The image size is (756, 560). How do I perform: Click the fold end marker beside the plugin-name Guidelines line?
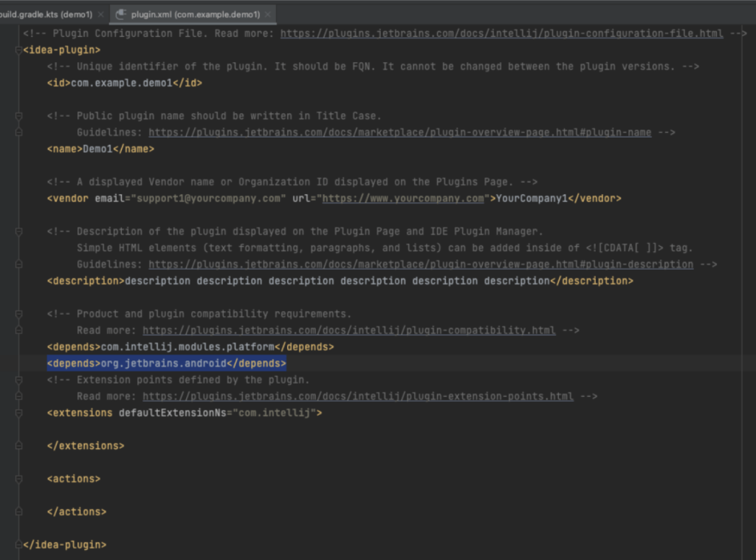tap(18, 132)
